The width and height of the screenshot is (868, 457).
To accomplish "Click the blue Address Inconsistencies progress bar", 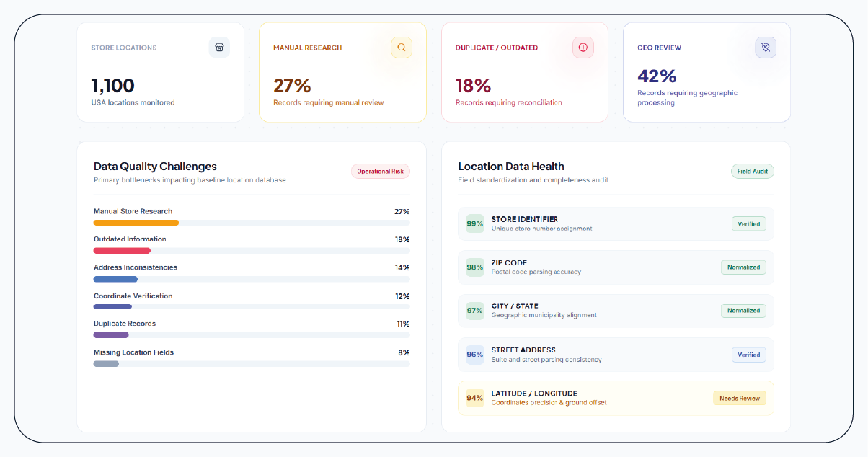I will (x=115, y=279).
